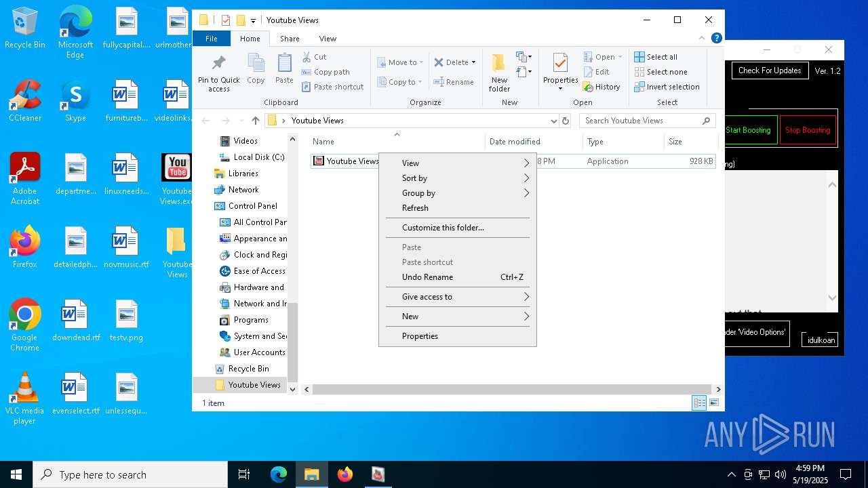Click Invert selection in ribbon
The image size is (868, 488).
click(667, 87)
